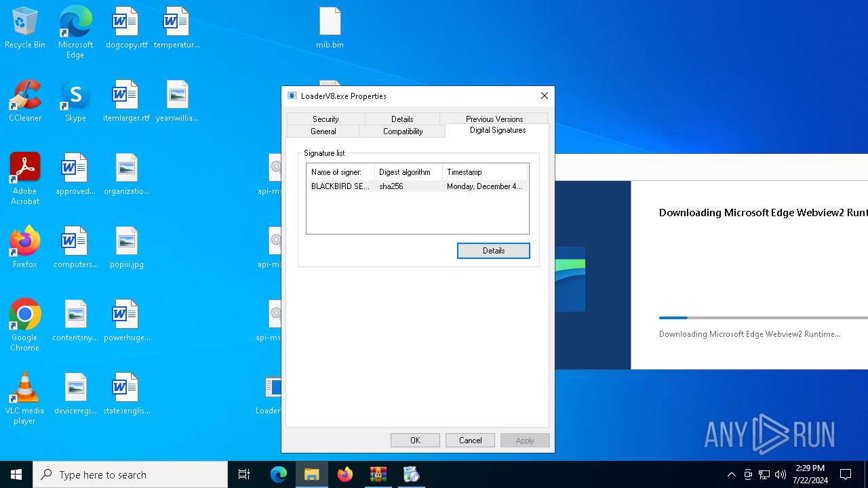
Task: Click Timestamp column header
Action: 485,172
